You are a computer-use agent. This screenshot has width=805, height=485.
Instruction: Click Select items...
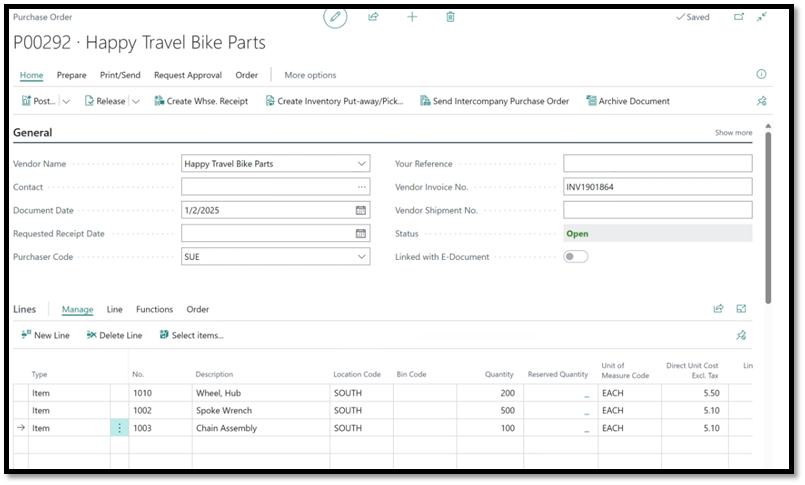click(191, 335)
